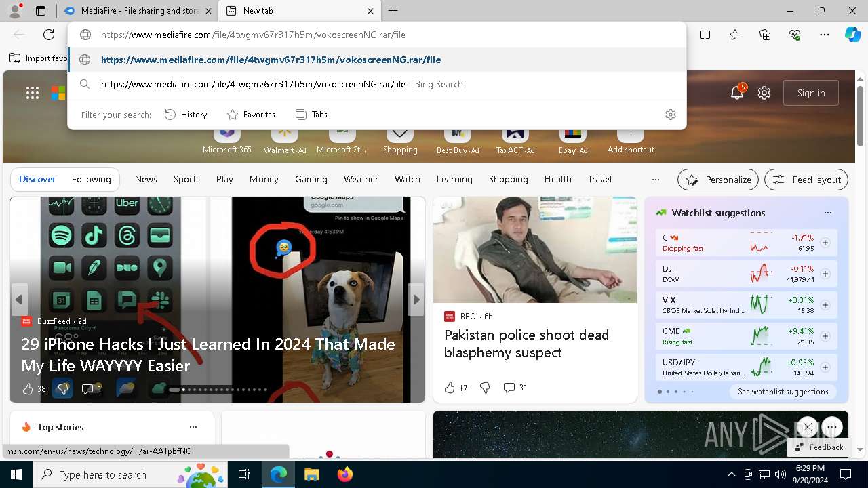Open Top stories more options
The image size is (868, 488).
pos(193,427)
